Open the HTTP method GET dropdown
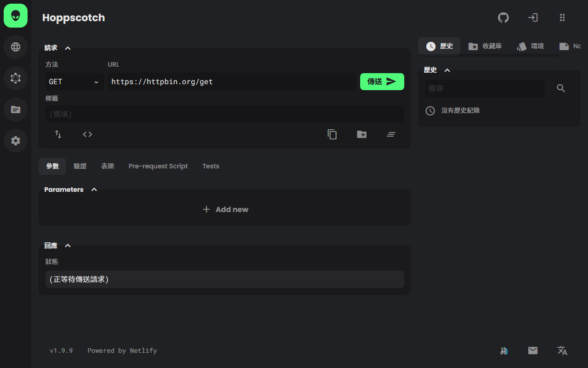This screenshot has height=368, width=588. (x=74, y=82)
